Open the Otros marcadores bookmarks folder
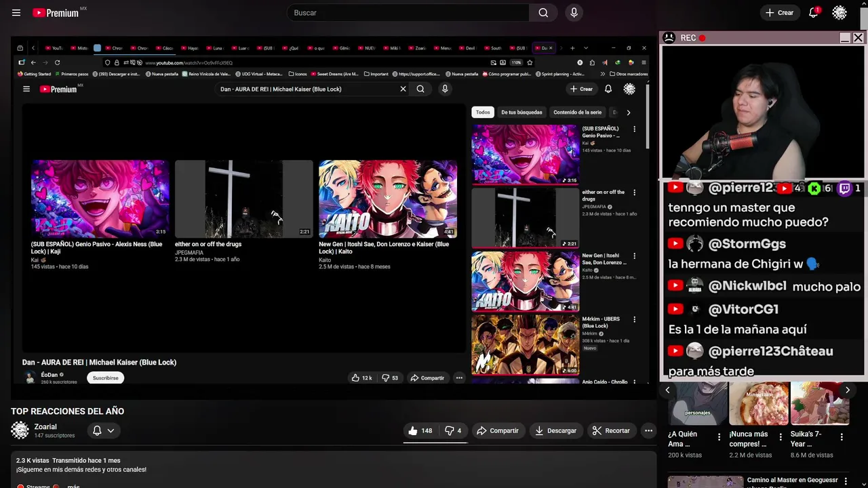 tap(628, 74)
